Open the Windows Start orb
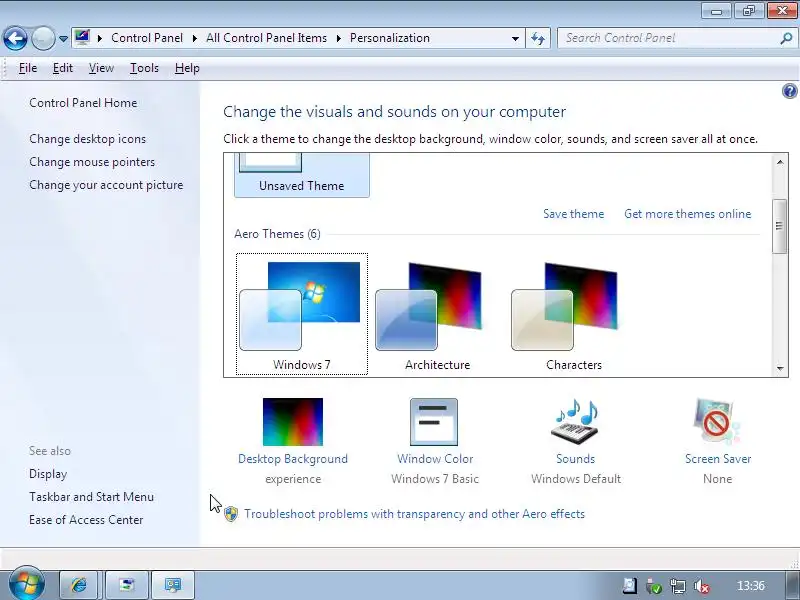 pos(27,584)
